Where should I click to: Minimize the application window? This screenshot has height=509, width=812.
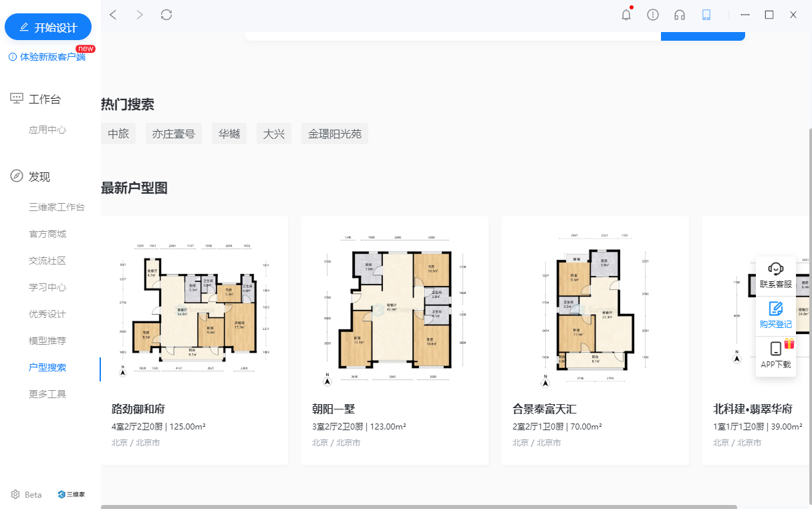pyautogui.click(x=745, y=15)
